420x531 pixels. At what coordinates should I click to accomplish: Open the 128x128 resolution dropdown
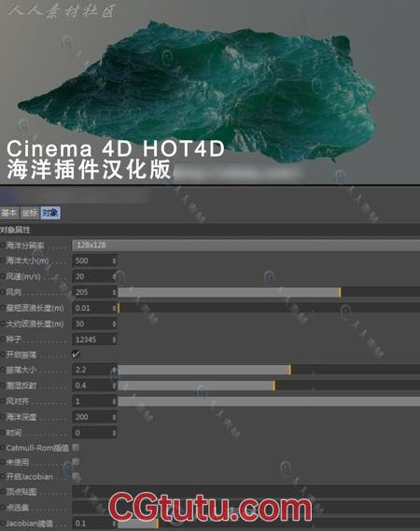point(245,245)
